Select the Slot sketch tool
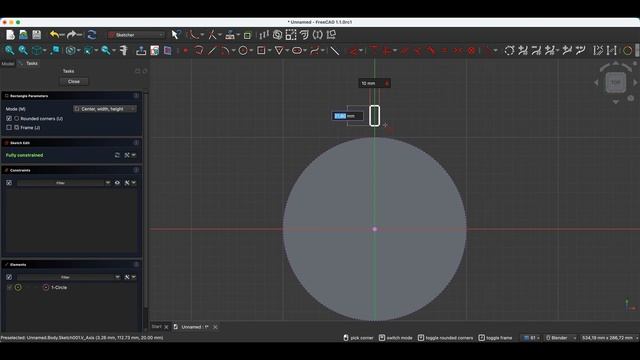Image resolution: width=640 pixels, height=360 pixels. click(297, 51)
